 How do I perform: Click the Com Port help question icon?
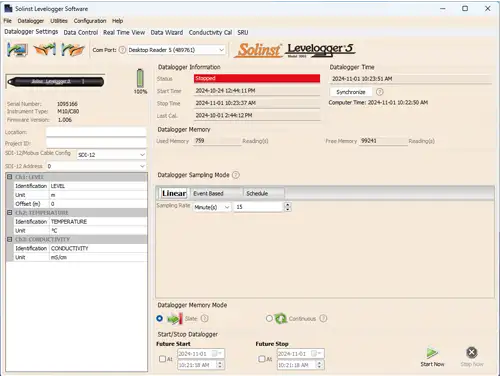tap(122, 50)
